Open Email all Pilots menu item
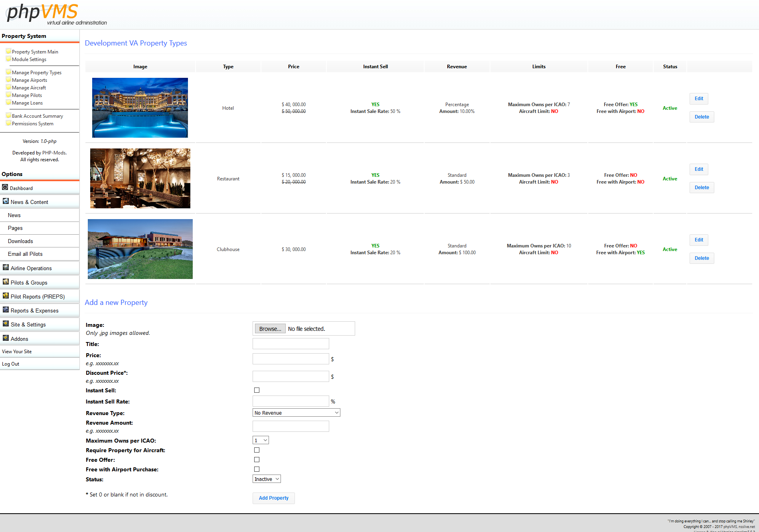The width and height of the screenshot is (759, 532). [x=40, y=254]
